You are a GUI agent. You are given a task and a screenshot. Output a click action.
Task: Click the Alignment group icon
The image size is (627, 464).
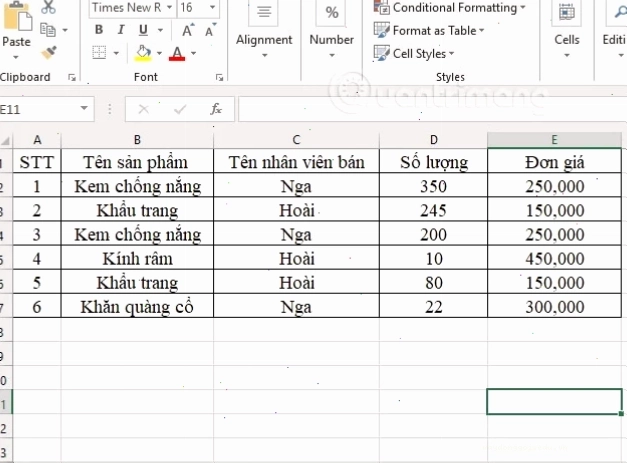(264, 12)
